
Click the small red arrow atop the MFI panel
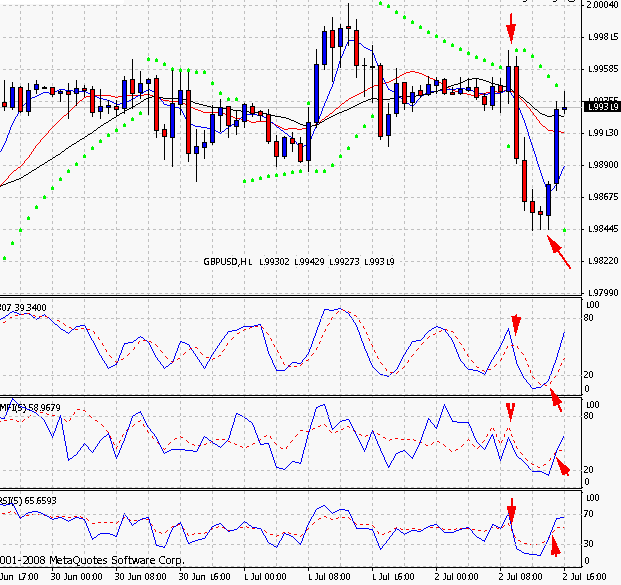pyautogui.click(x=510, y=411)
